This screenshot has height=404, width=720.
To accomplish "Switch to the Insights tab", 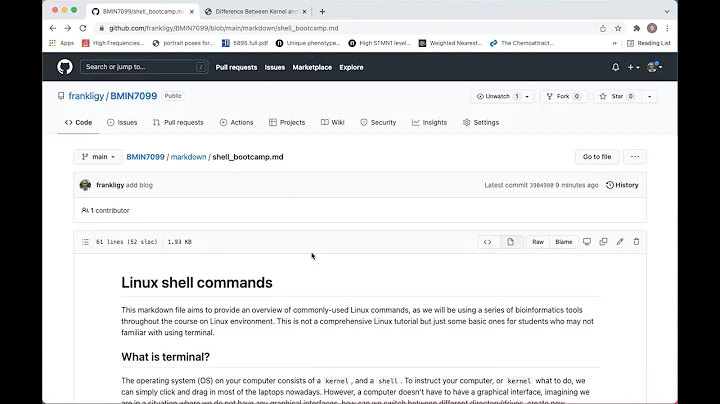I will pyautogui.click(x=429, y=122).
